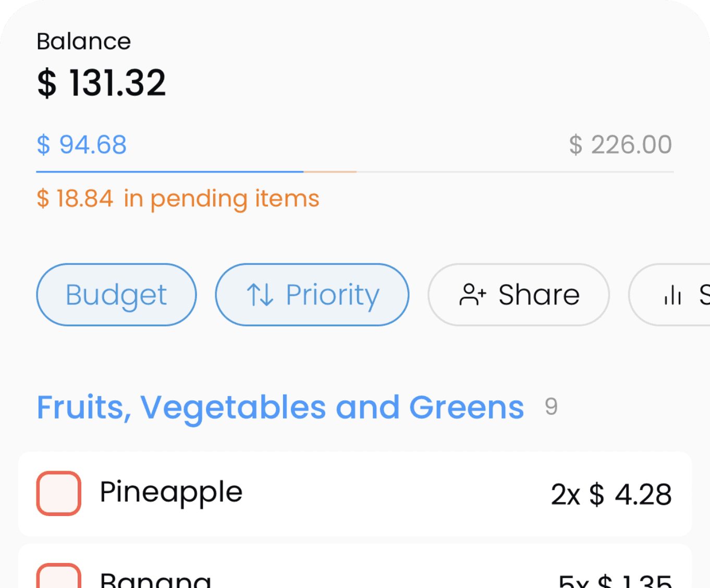This screenshot has height=588, width=710.
Task: Click the blue spent portion of progress bar
Action: [169, 171]
